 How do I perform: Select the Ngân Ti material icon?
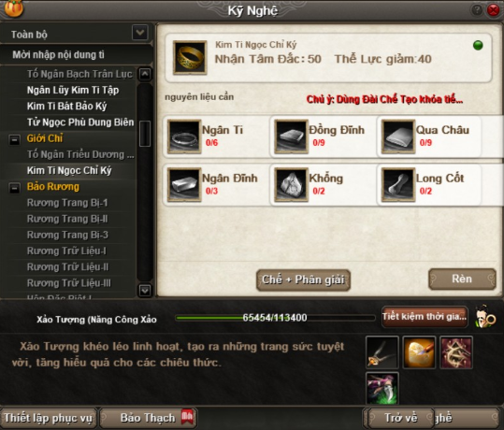click(x=184, y=136)
